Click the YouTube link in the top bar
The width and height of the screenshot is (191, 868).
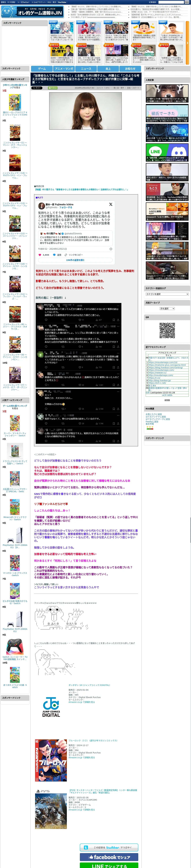[x=62, y=2]
